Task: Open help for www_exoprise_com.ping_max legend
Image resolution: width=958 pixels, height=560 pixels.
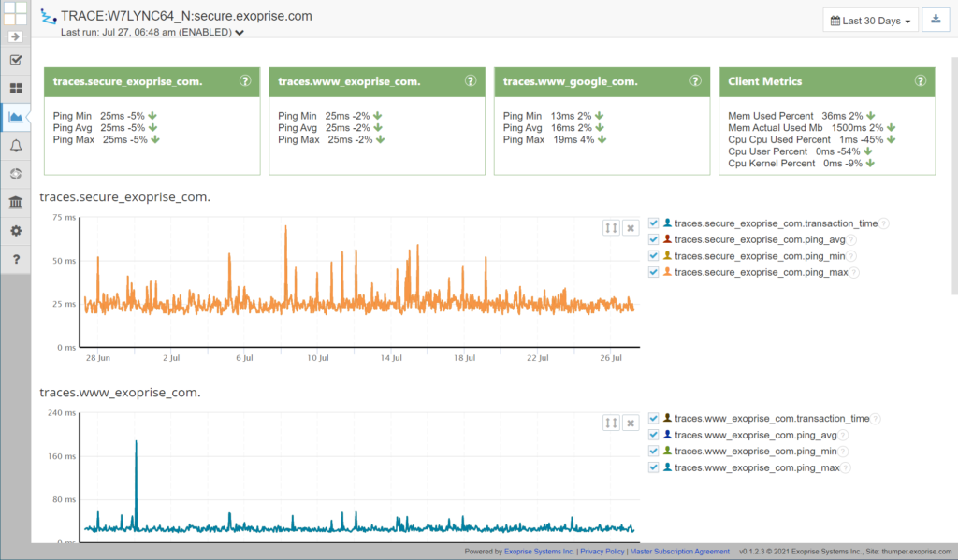Action: point(846,467)
